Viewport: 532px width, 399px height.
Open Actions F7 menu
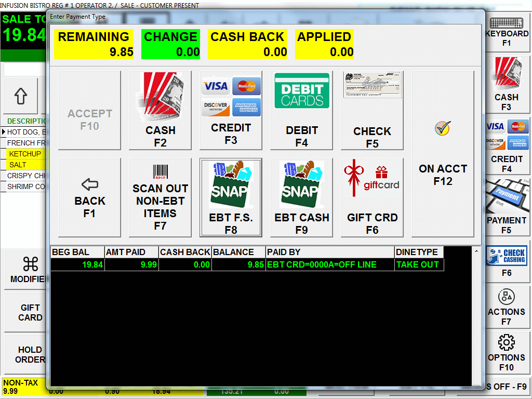pos(507,308)
